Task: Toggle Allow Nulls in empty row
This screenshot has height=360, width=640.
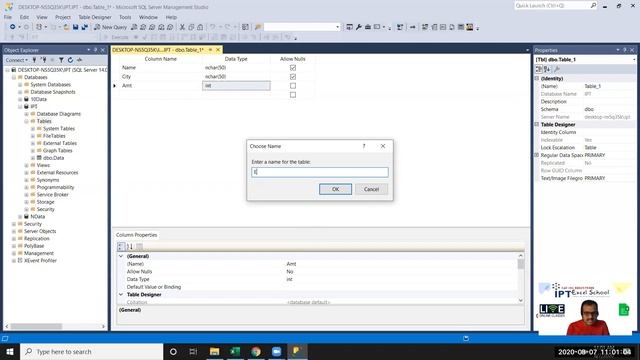Action: click(x=293, y=95)
